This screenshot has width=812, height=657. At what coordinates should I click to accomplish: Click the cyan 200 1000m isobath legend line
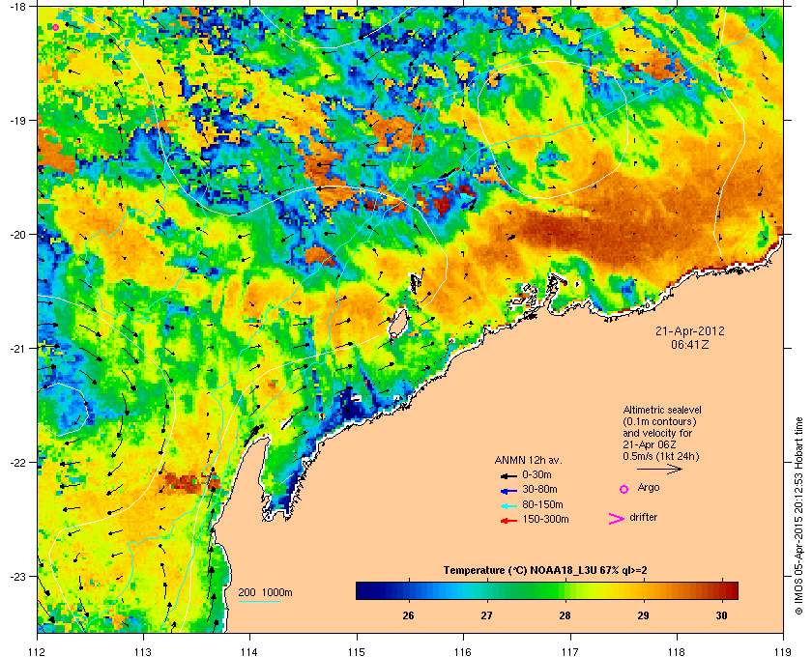[x=259, y=602]
